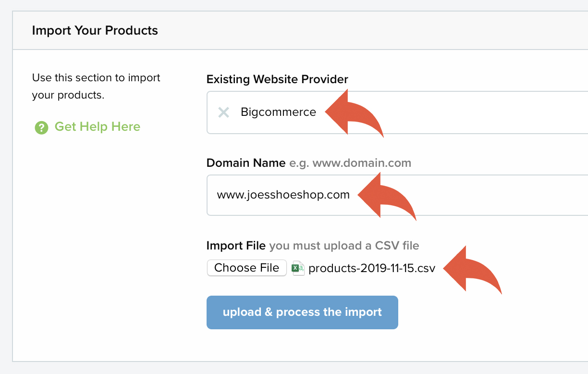
Task: Click the Domain Name field label
Action: click(x=246, y=162)
